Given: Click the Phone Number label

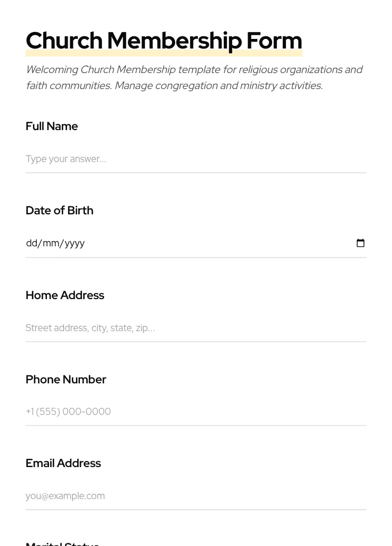Looking at the screenshot, I should point(66,380).
